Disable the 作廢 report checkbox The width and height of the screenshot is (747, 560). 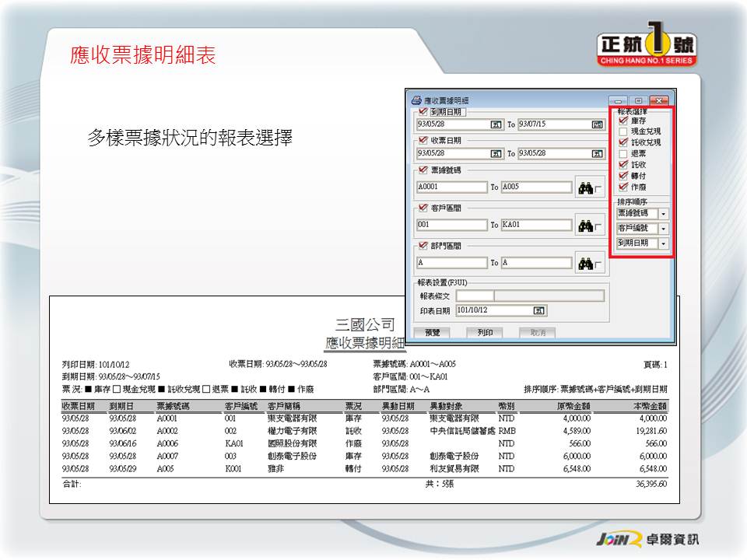622,187
